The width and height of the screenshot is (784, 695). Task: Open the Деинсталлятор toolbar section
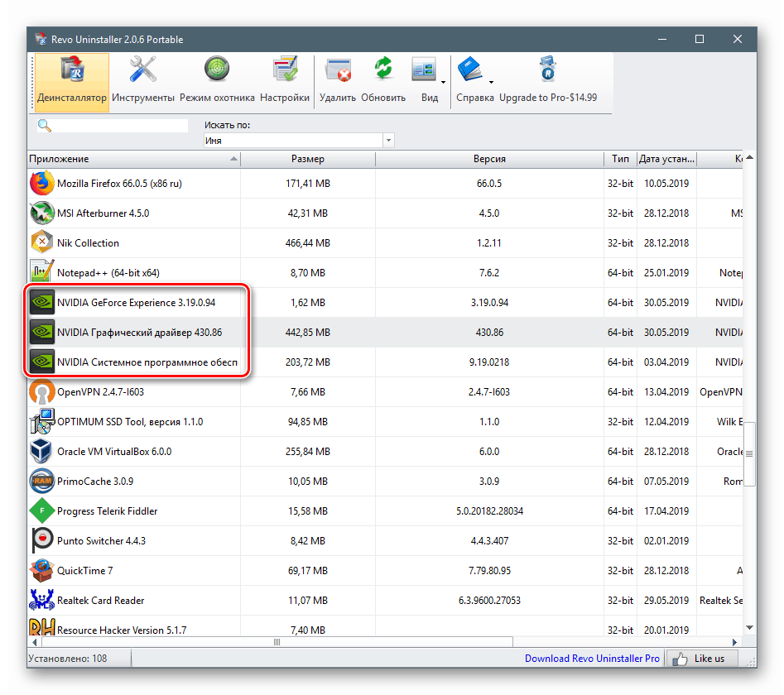(72, 83)
